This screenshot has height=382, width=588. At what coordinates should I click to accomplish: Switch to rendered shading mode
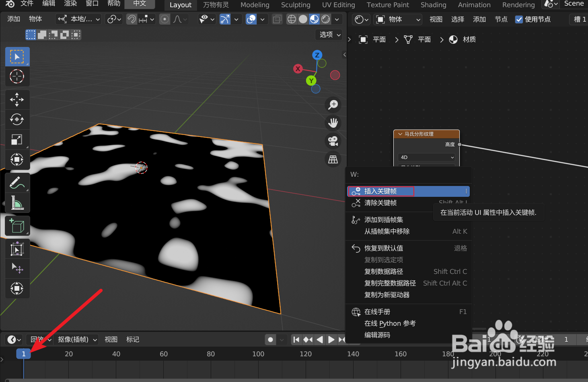(x=326, y=19)
